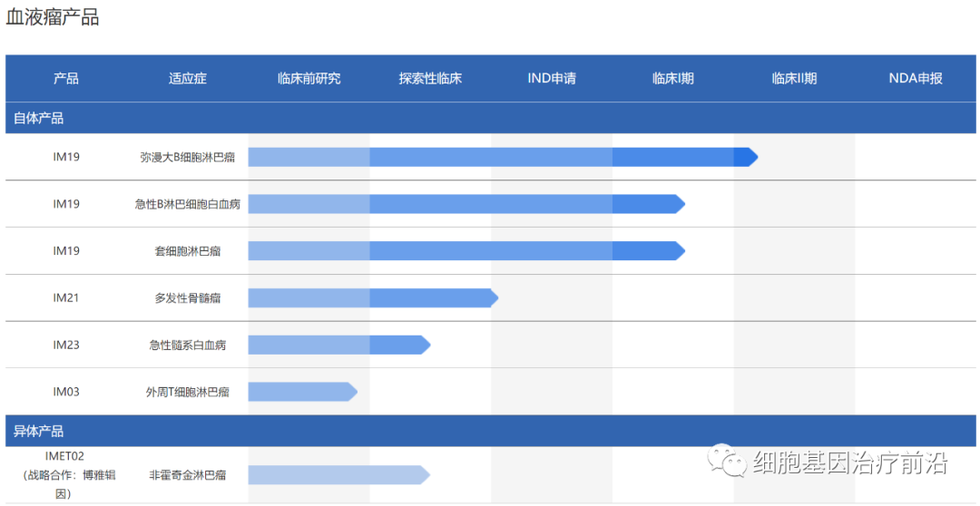Select the 非霍奇金淋巴瘤 indication
This screenshot has height=506, width=980.
[x=188, y=475]
